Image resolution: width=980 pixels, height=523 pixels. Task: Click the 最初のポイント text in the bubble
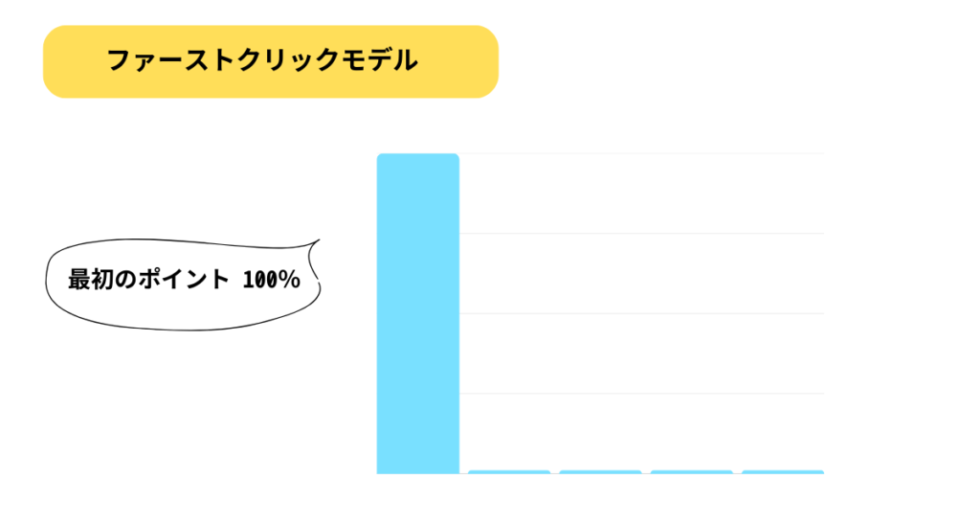[148, 280]
